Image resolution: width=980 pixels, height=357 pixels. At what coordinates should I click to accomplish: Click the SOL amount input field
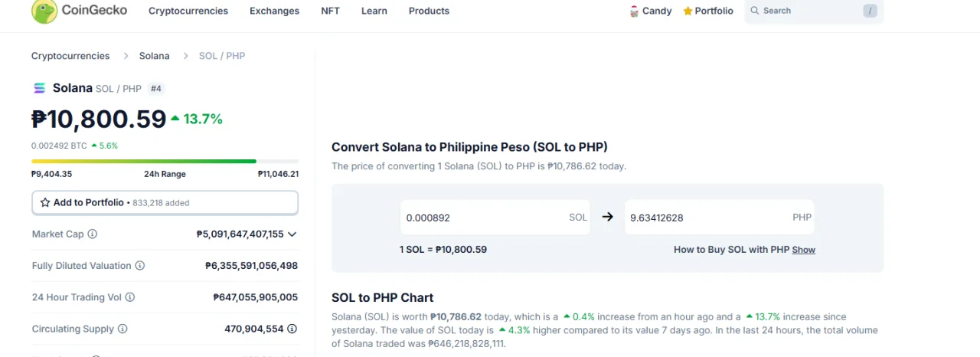pyautogui.click(x=495, y=218)
